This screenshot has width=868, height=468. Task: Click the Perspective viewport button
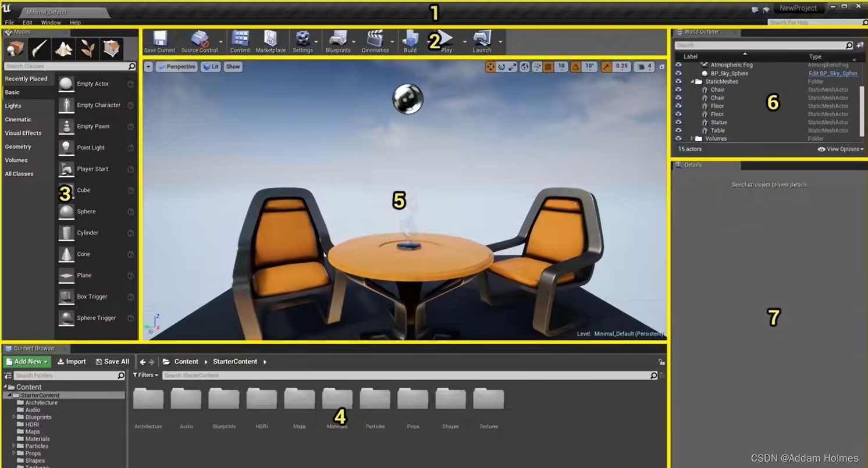point(177,67)
